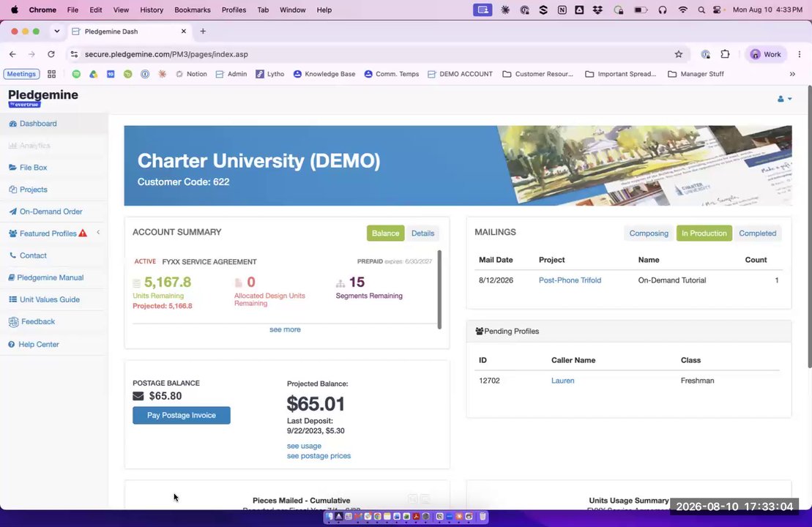This screenshot has width=812, height=527.
Task: Click the red warning triangle beside Featured Profiles
Action: pos(83,233)
